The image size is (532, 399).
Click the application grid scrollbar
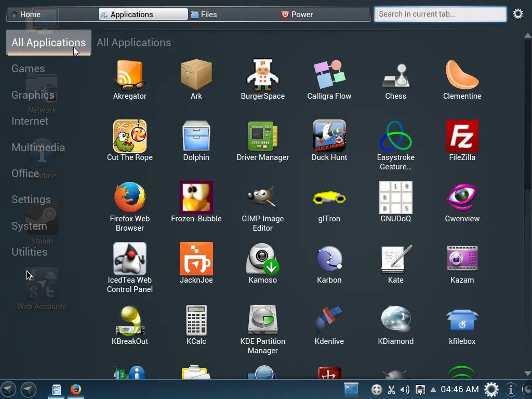pos(528,114)
